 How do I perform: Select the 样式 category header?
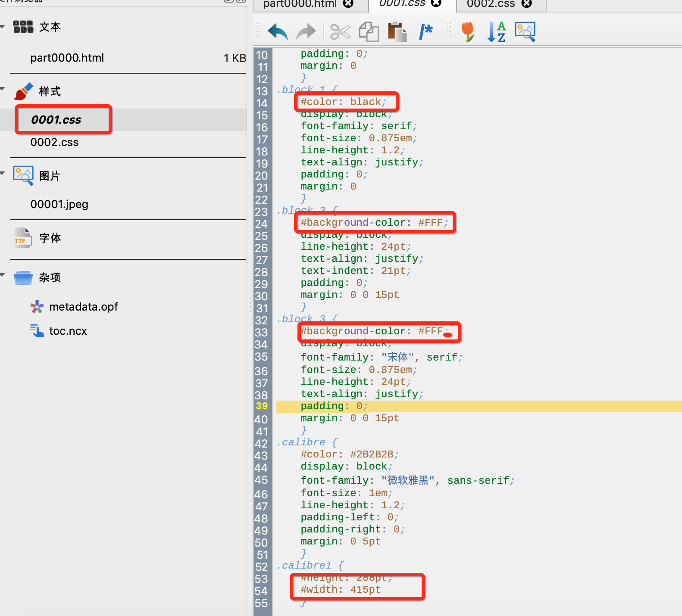tap(50, 91)
